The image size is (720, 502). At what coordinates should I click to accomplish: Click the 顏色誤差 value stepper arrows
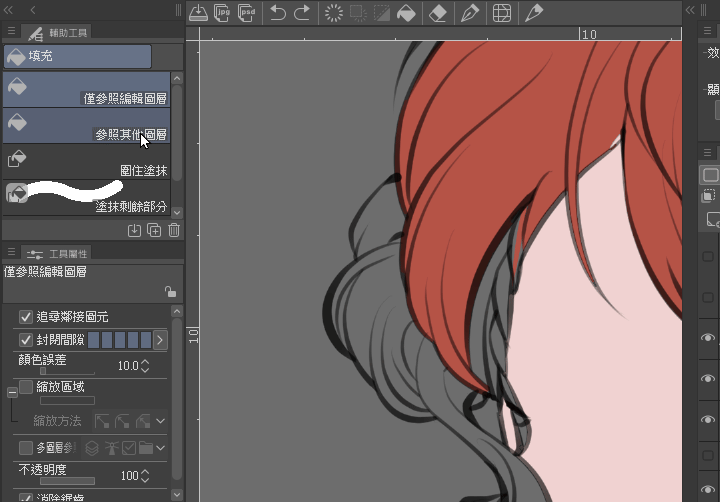(x=145, y=366)
